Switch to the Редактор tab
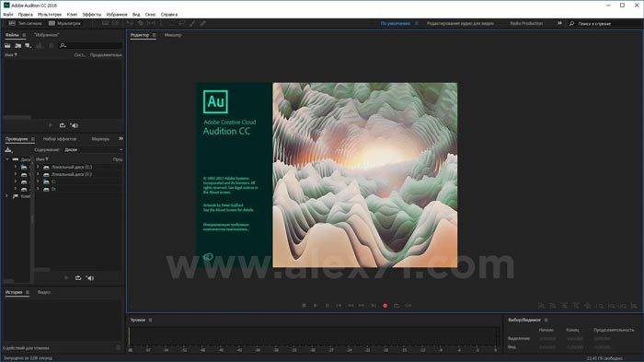This screenshot has height=362, width=644. tap(140, 35)
